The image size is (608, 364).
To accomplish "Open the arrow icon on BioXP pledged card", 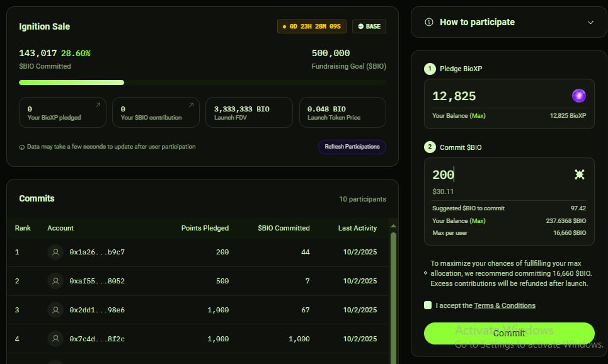I will (x=98, y=105).
